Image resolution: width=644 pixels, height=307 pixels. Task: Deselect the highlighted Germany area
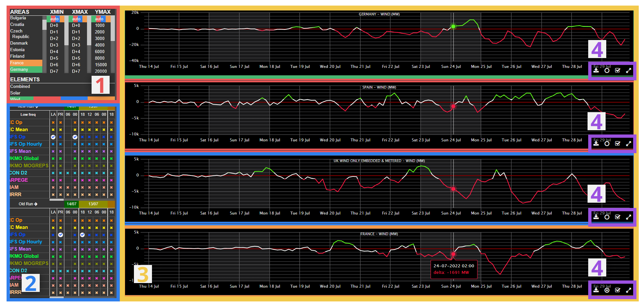[26, 69]
